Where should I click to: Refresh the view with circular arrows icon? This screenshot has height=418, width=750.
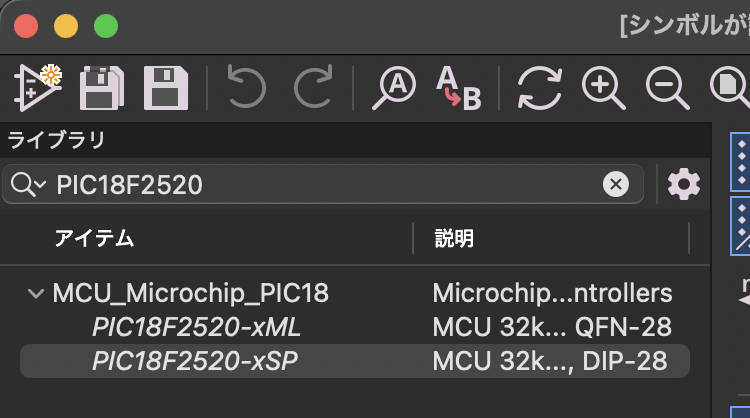coord(540,88)
